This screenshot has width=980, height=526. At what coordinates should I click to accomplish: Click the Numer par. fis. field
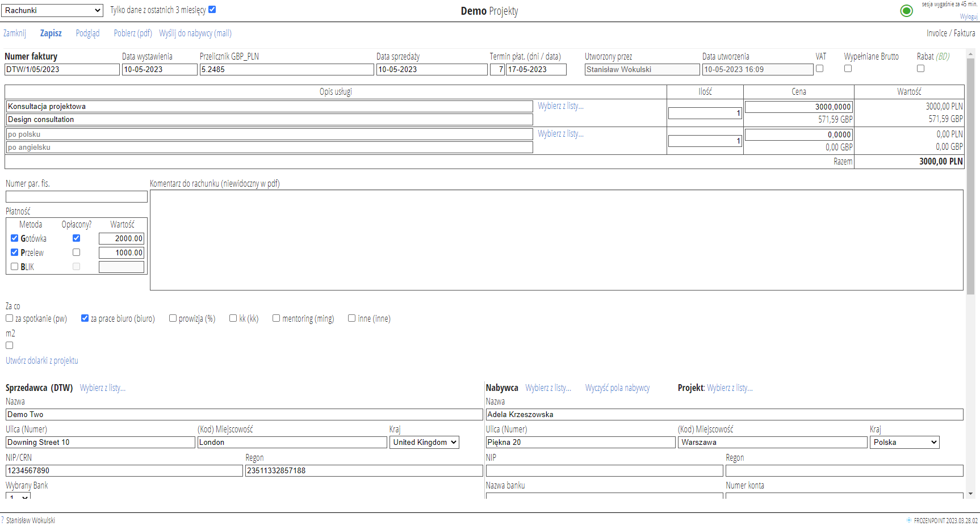pos(77,196)
